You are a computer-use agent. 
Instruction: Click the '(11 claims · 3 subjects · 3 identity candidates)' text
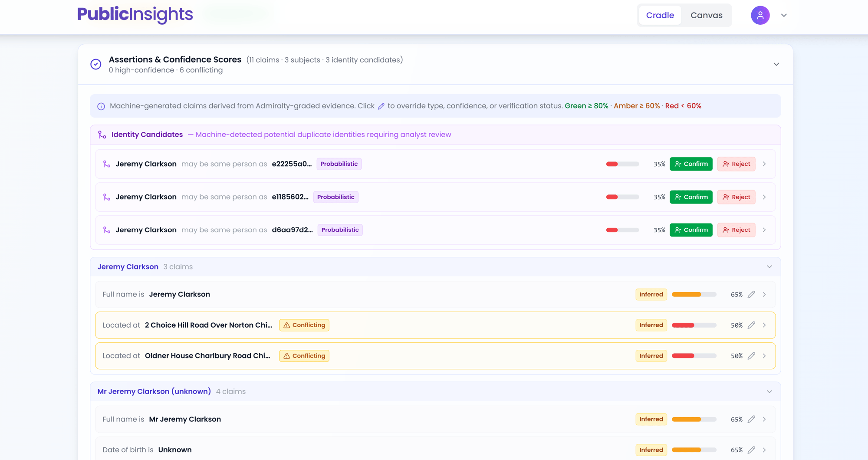tap(325, 60)
